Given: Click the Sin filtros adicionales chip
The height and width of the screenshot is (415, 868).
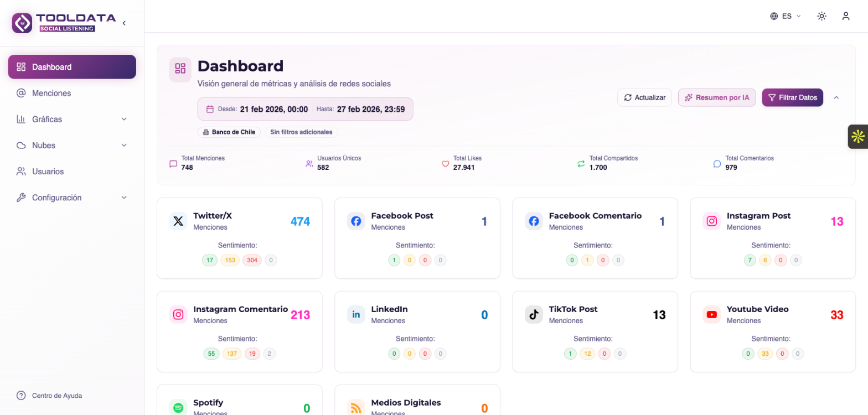Looking at the screenshot, I should [301, 132].
